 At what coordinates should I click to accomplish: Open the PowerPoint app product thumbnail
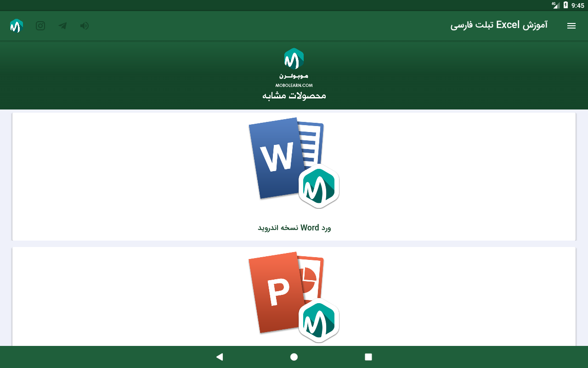tap(294, 297)
